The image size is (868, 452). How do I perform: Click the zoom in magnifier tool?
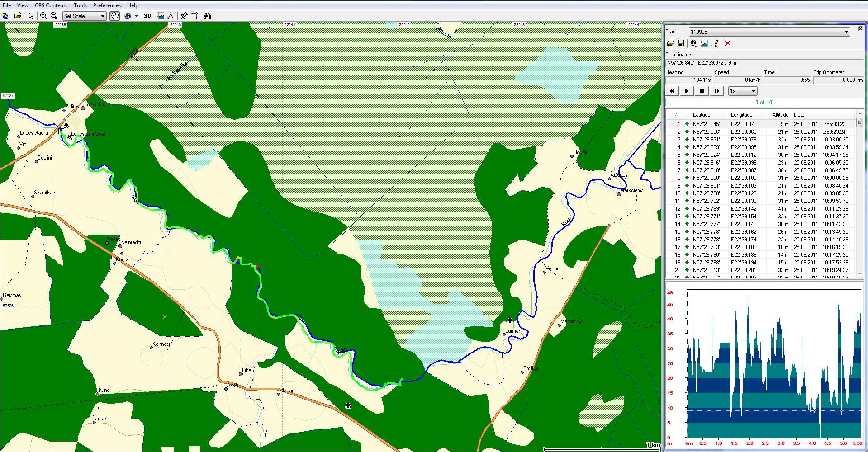point(43,16)
